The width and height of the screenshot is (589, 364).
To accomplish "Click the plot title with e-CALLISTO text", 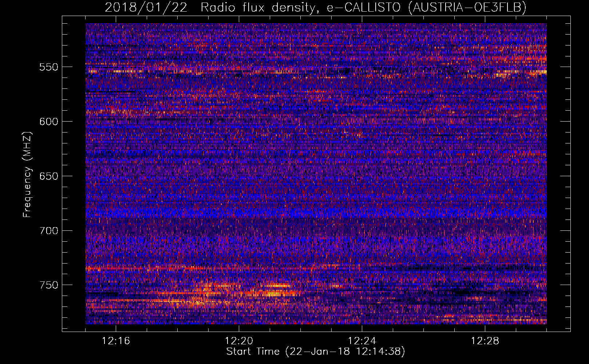I will click(x=316, y=7).
